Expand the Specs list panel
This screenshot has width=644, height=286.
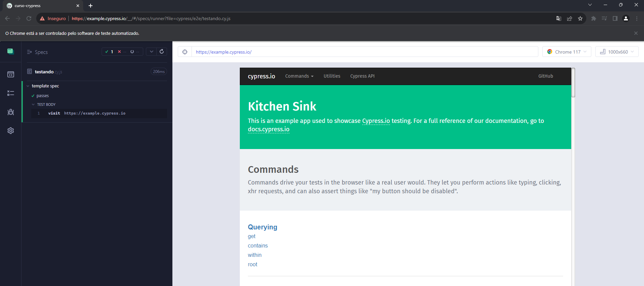pos(29,52)
